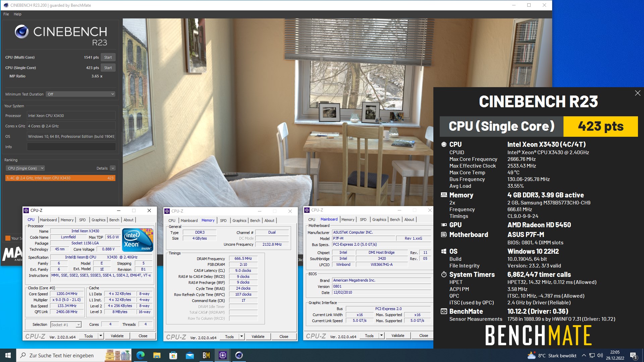The image size is (644, 362).
Task: Open the File menu in Cinebench
Action: point(6,14)
